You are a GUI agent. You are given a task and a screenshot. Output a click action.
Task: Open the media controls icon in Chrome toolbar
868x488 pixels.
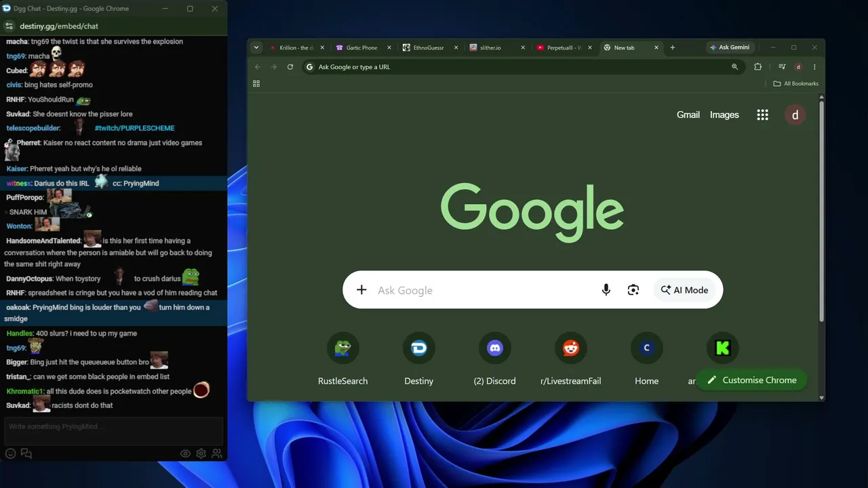click(x=782, y=67)
